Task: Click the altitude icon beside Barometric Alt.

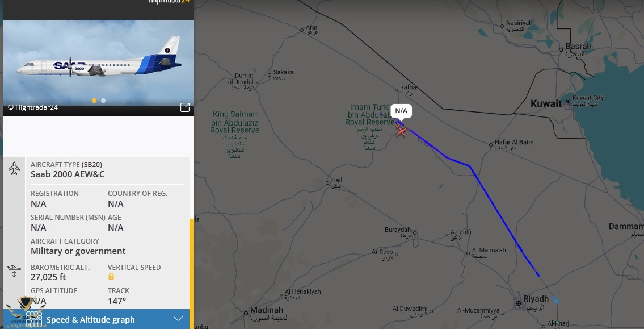Action: (14, 271)
